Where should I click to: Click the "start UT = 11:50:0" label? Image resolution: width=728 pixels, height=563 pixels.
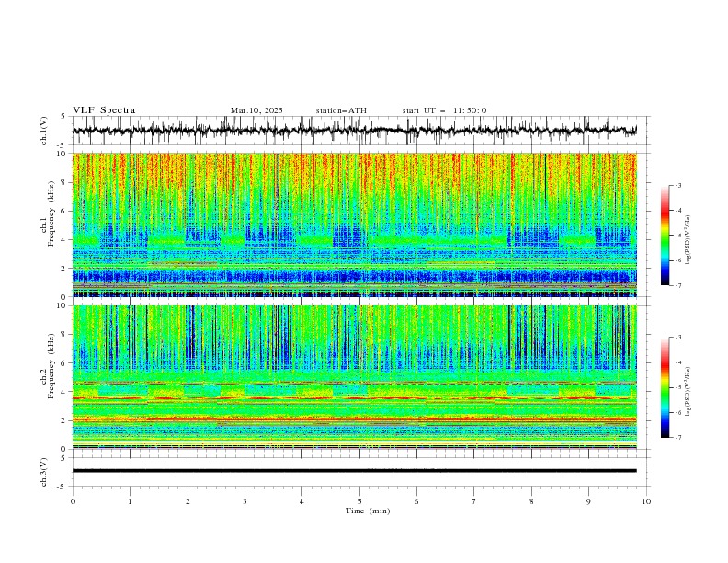[444, 110]
